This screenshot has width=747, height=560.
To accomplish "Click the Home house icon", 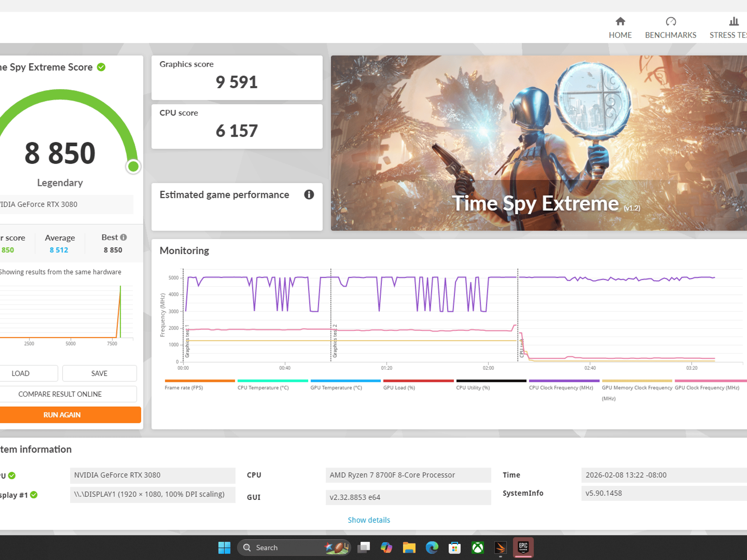I will pos(620,22).
